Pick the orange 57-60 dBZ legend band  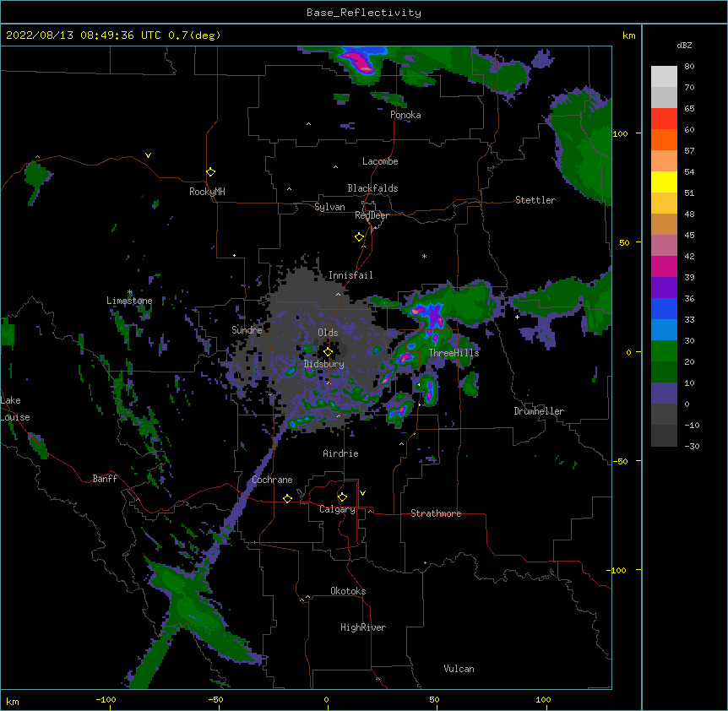click(x=664, y=139)
